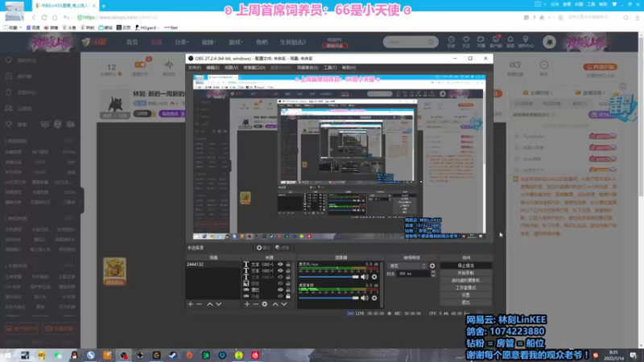The height and width of the screenshot is (362, 644).
Task: Toggle lock on first 文本 (GDI+) source
Action: point(288,265)
